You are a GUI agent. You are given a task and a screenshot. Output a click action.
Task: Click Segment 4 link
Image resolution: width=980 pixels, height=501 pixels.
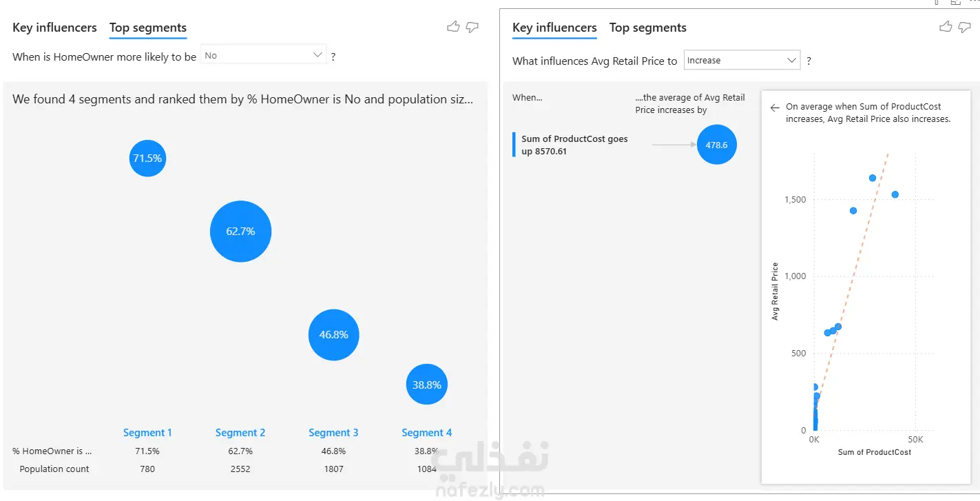tap(427, 433)
